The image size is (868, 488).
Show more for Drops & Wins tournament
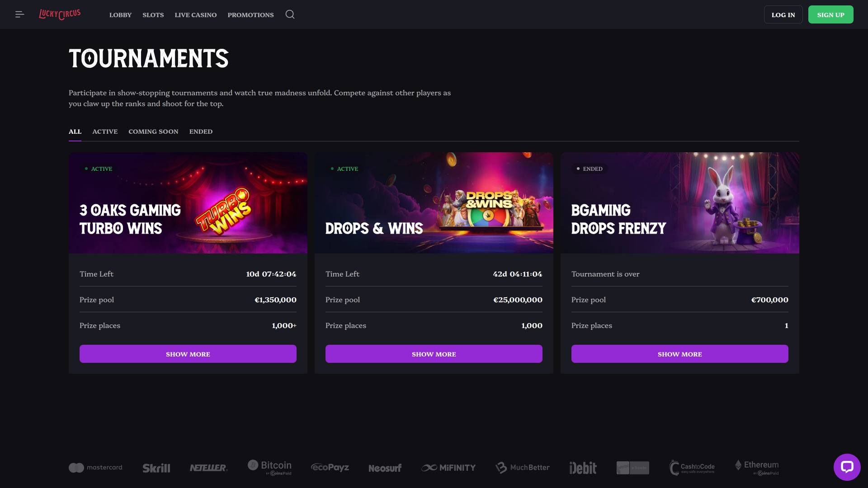[x=434, y=354]
